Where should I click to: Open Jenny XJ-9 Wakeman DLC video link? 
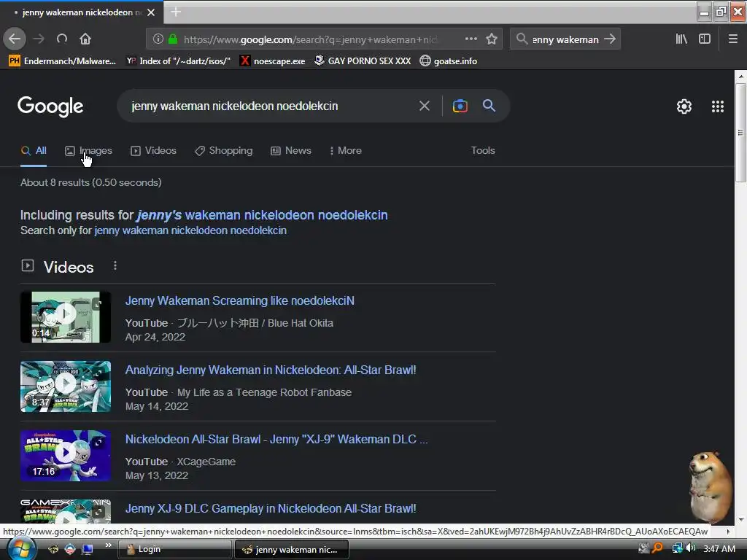276,439
